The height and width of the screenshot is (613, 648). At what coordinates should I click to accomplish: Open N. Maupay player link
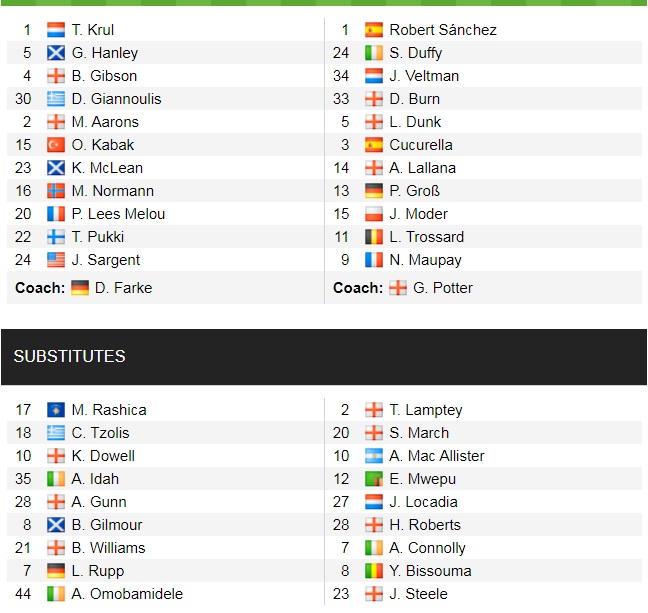(x=425, y=260)
